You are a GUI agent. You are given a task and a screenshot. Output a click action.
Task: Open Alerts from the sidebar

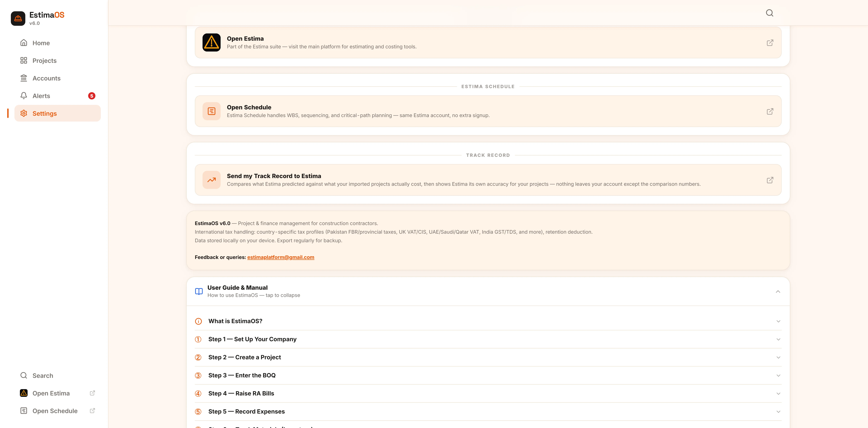[58, 96]
